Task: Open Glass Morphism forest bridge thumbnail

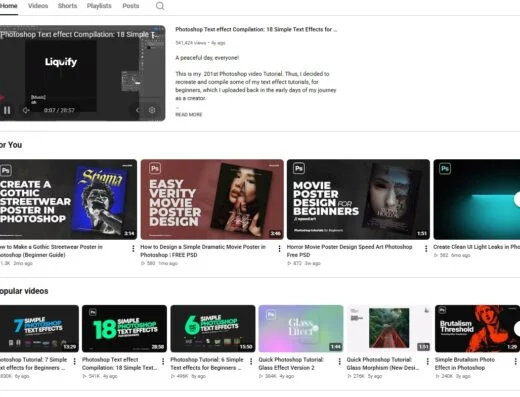Action: pos(389,329)
